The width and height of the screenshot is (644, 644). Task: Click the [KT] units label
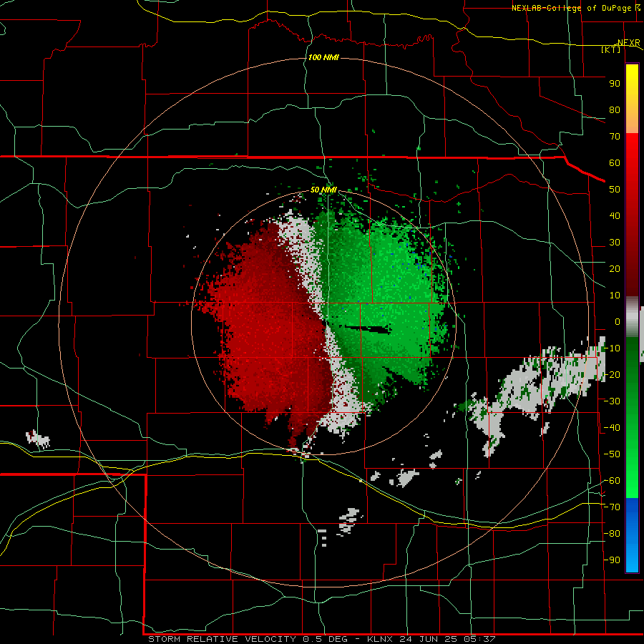pos(610,49)
